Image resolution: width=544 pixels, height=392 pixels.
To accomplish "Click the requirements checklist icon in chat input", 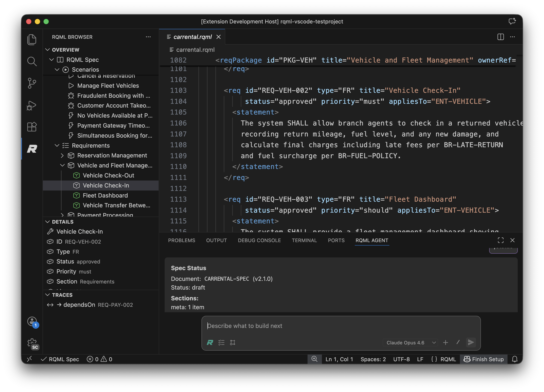I will point(221,343).
